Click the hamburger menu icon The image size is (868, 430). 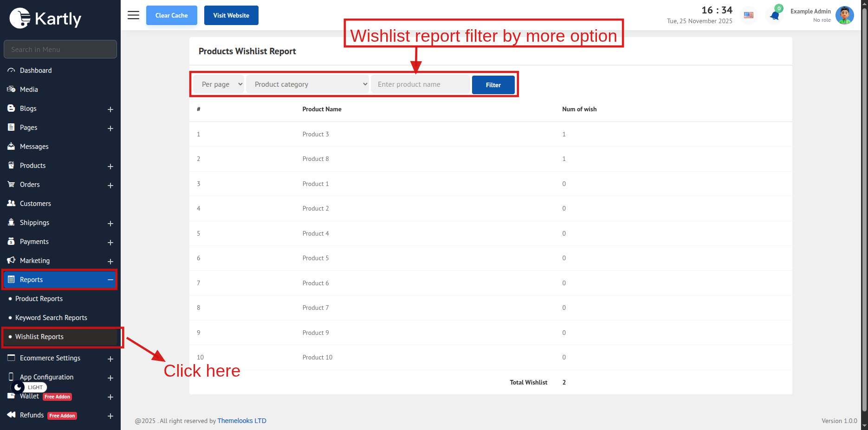(133, 15)
